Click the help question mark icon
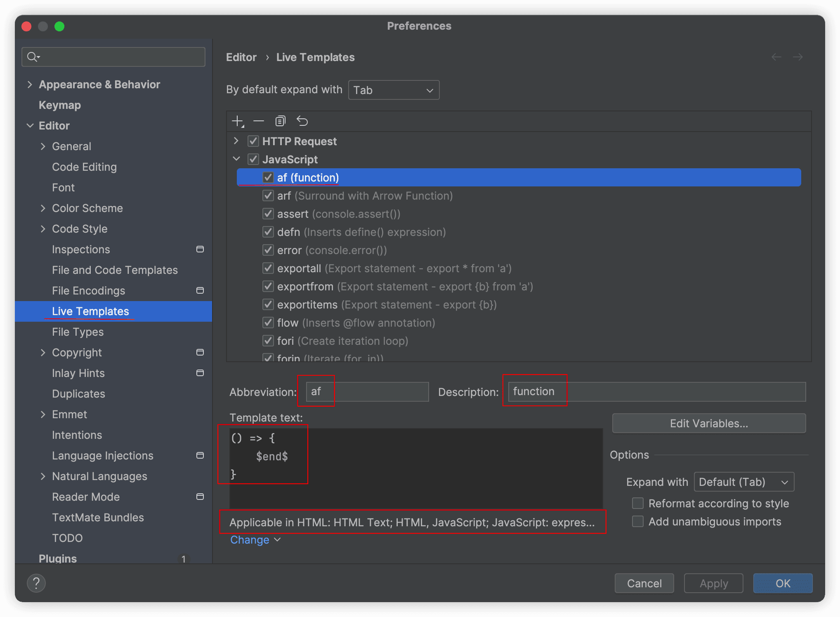This screenshot has width=840, height=617. coord(36,583)
